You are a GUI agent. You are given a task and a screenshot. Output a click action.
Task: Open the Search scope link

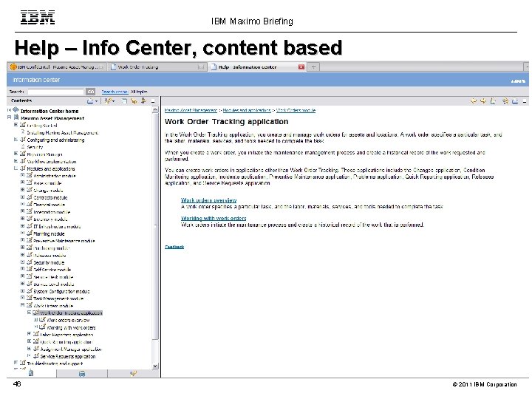click(x=115, y=92)
